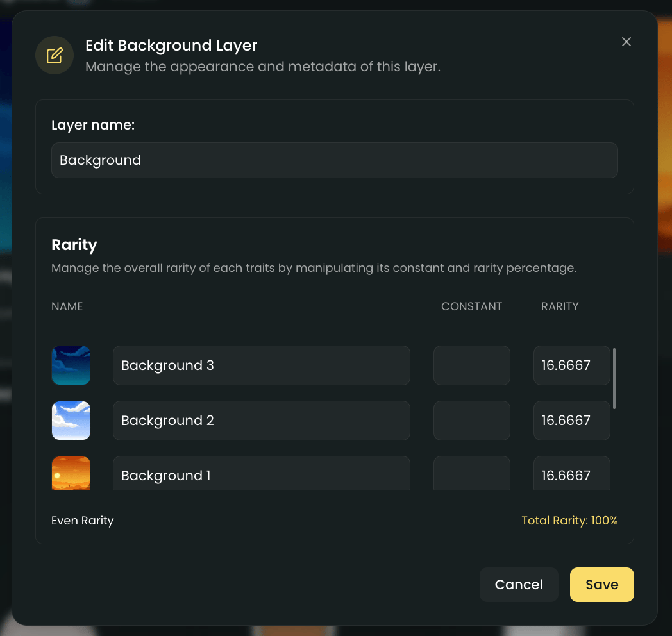Save the layer changes

click(x=601, y=585)
